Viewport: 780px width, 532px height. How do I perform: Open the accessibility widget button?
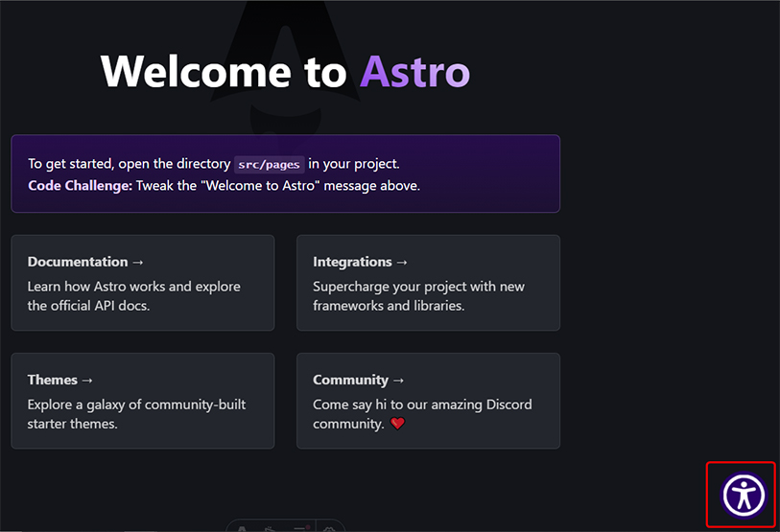pos(744,496)
